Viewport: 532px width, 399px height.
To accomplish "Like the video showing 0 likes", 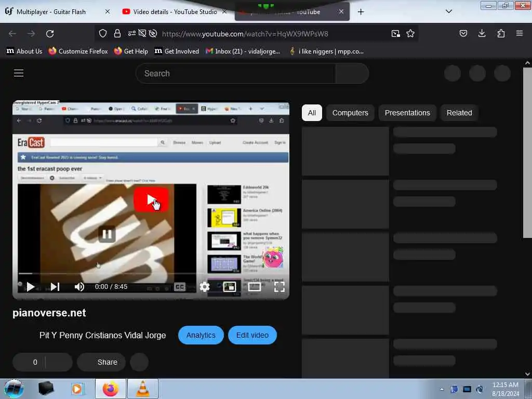I will pyautogui.click(x=29, y=362).
